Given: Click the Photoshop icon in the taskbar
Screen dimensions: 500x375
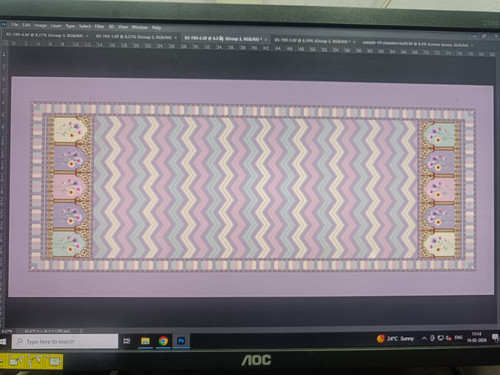Looking at the screenshot, I should click(x=181, y=341).
